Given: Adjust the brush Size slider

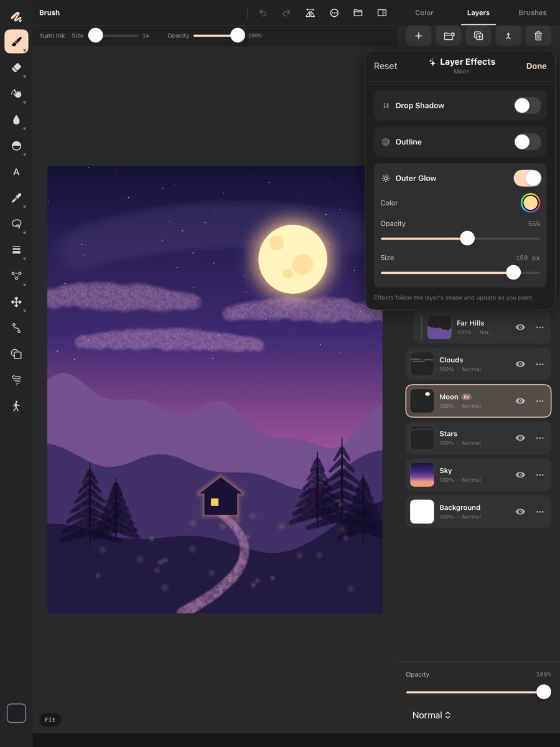Looking at the screenshot, I should click(113, 35).
